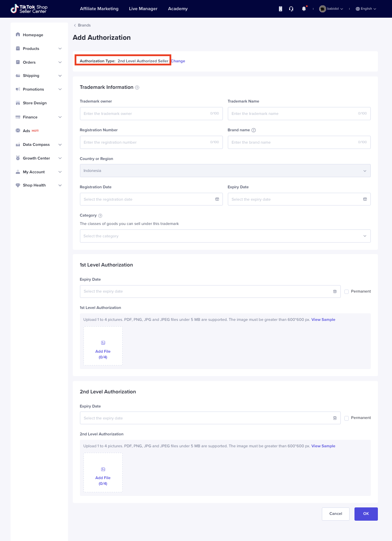This screenshot has width=392, height=541.
Task: Click the Category info icon
Action: coord(100,216)
